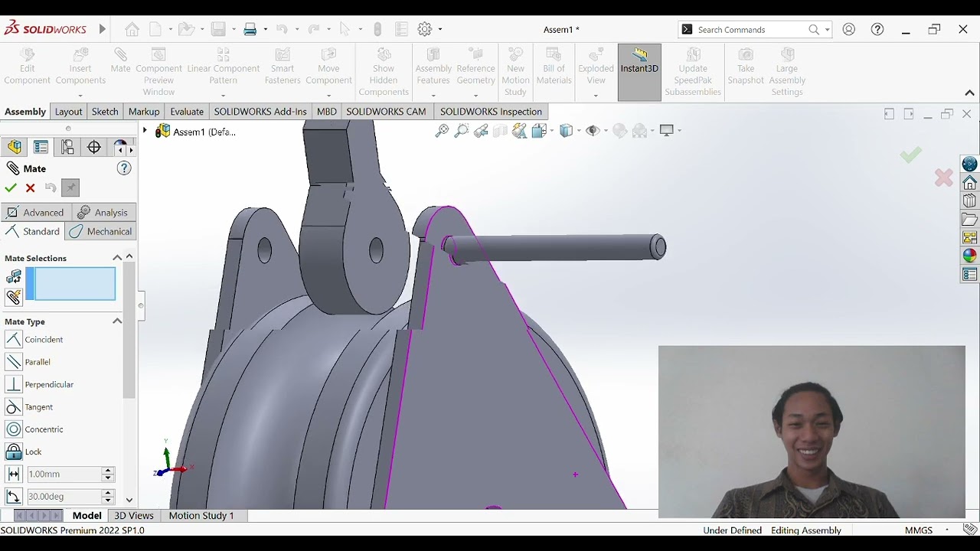Switch to the Analysis tab
Image resolution: width=980 pixels, height=551 pixels.
(103, 212)
